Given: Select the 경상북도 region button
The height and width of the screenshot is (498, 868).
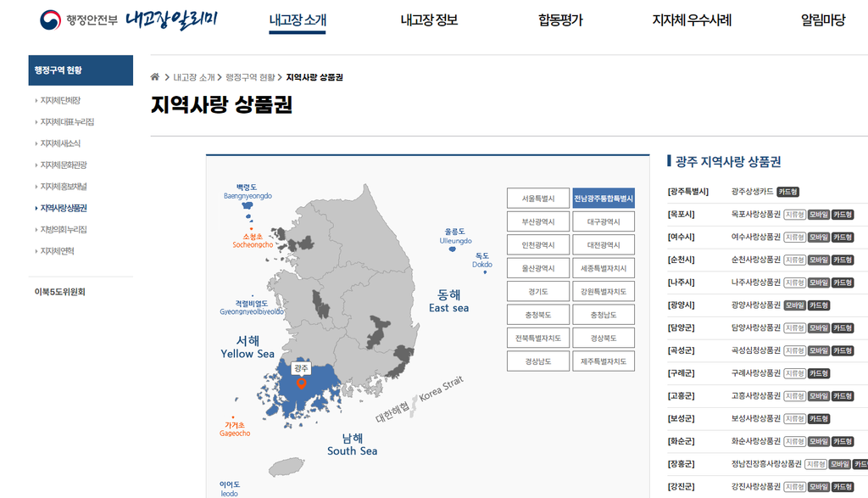Looking at the screenshot, I should pos(604,338).
